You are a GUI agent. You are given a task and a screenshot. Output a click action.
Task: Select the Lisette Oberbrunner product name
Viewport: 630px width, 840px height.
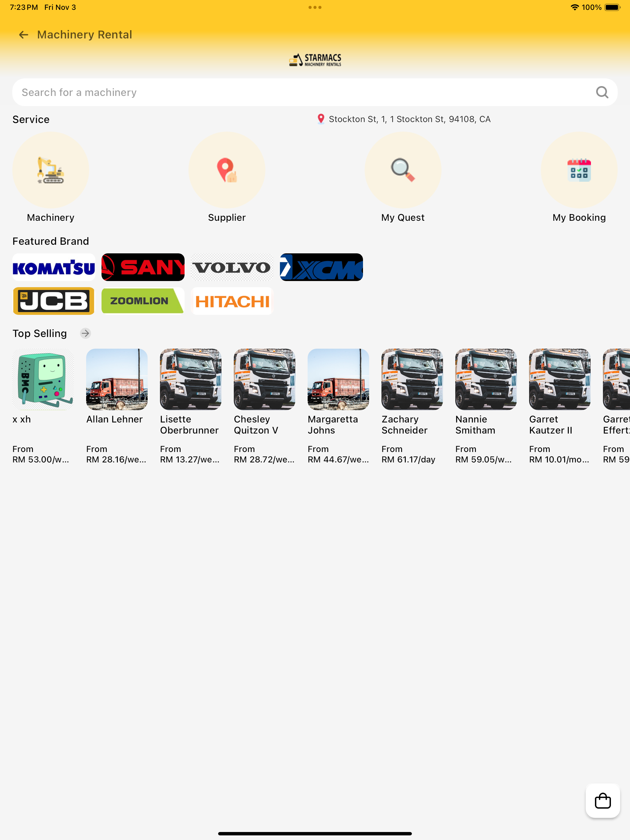[x=189, y=425]
